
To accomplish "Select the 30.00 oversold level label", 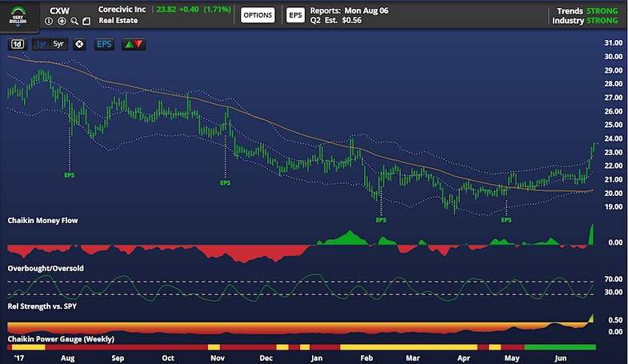I will pos(613,292).
